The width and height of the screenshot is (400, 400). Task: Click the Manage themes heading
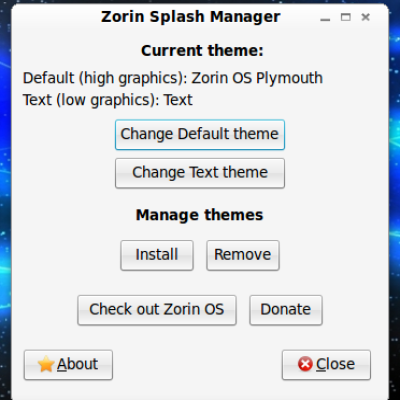click(199, 215)
